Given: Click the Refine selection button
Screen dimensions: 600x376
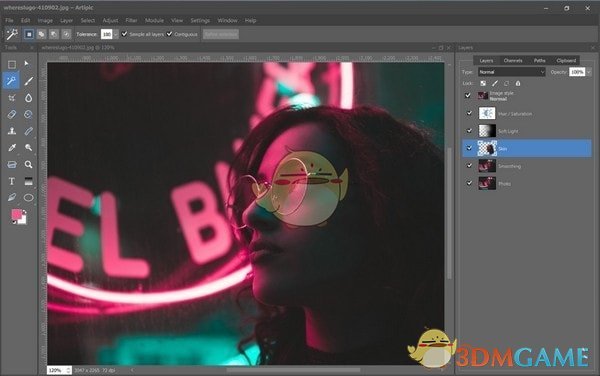Looking at the screenshot, I should 221,34.
